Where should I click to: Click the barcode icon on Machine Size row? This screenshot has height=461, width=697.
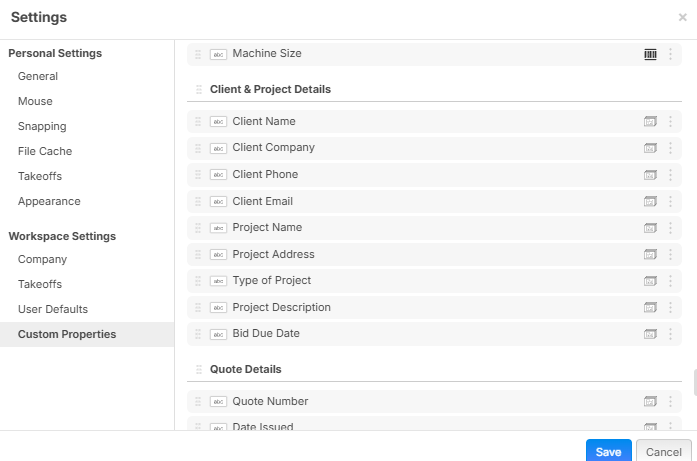pos(650,54)
